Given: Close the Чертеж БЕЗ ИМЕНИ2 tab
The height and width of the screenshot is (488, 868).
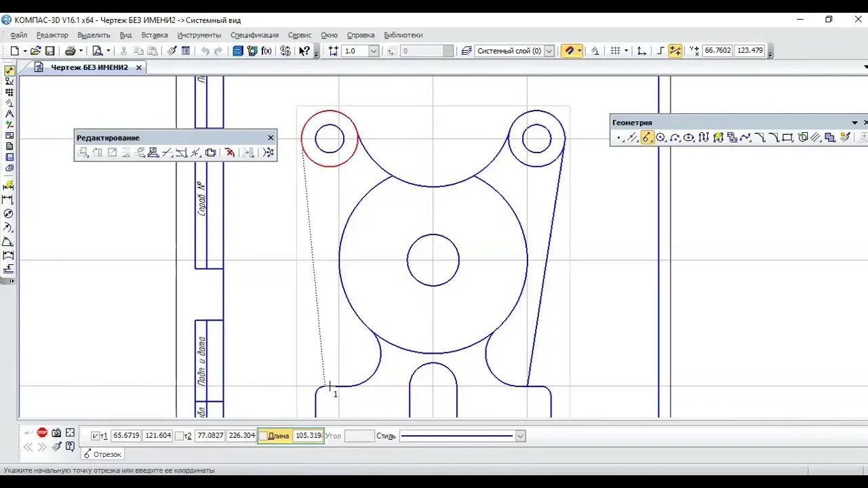Looking at the screenshot, I should (138, 68).
